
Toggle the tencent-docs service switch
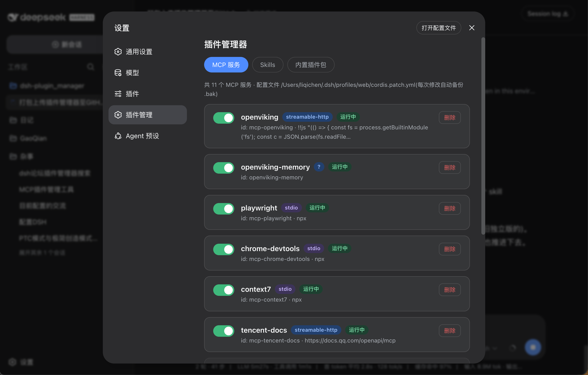(x=223, y=331)
